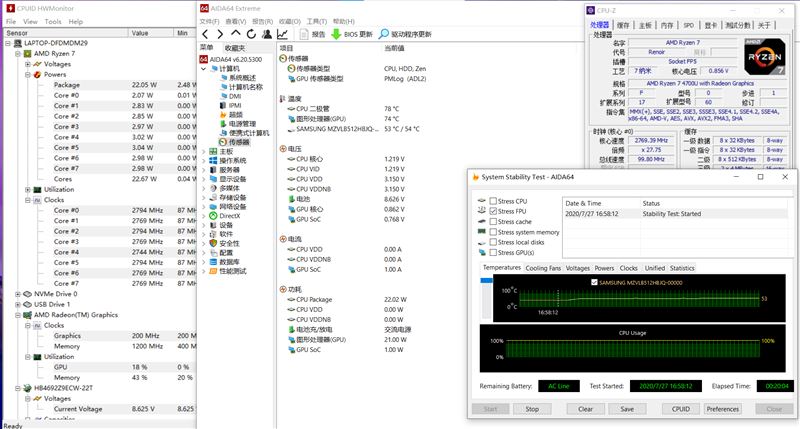Switch to the 缓存 tab in CPU-Z
Screen dimensions: 800x429
click(x=623, y=25)
